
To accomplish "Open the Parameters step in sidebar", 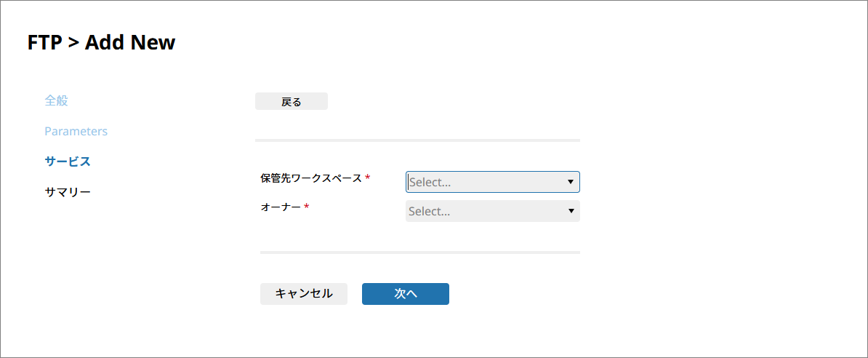I will (76, 131).
